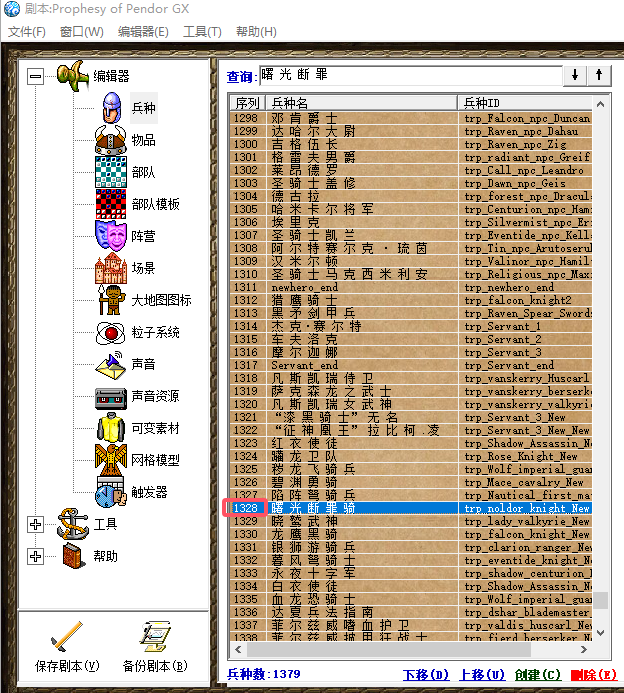Click the 编辑器 root tree icon
The image size is (624, 693).
tap(73, 76)
